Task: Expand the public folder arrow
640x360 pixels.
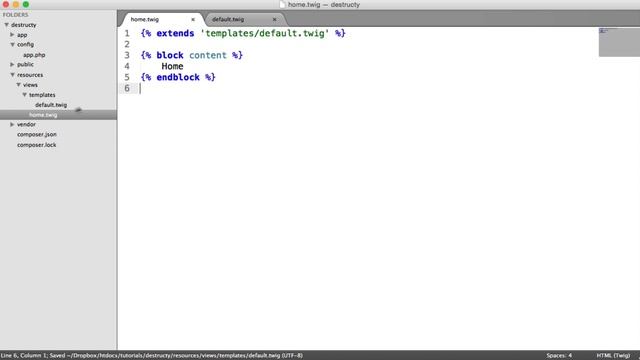Action: click(x=12, y=64)
